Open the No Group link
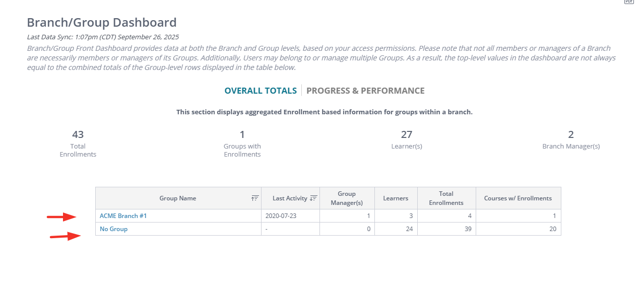644x290 pixels. (x=113, y=229)
